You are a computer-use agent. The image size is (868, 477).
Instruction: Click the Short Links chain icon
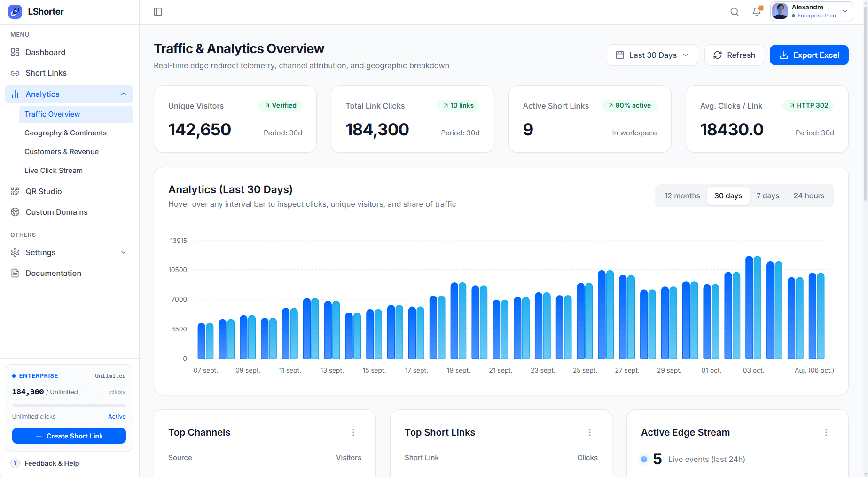(15, 73)
